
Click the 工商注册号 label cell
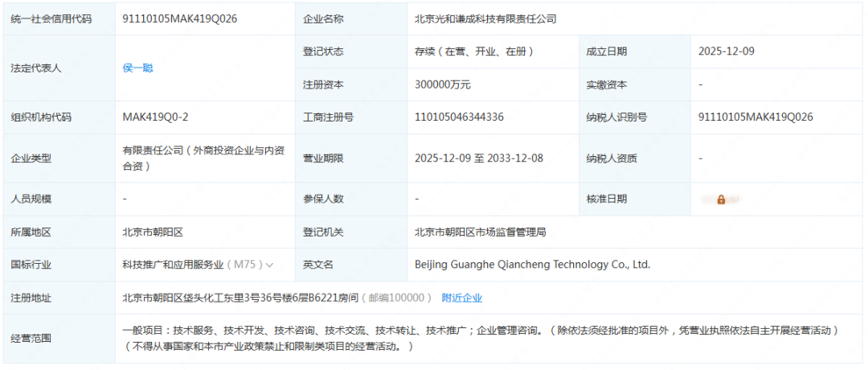[351, 117]
